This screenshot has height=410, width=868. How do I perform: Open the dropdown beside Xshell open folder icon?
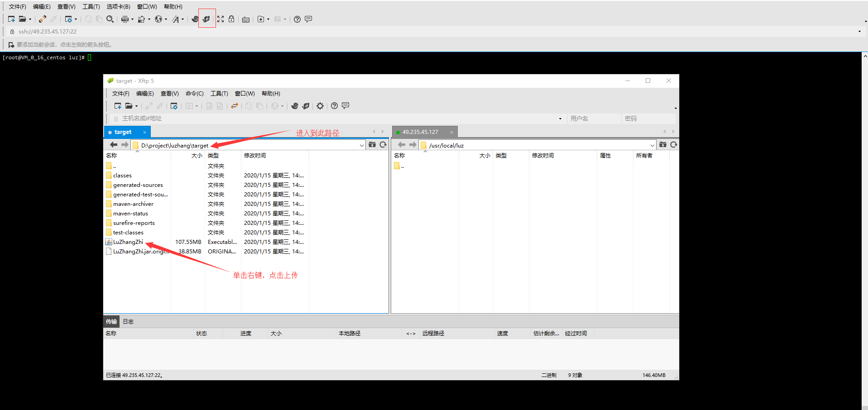tap(30, 19)
